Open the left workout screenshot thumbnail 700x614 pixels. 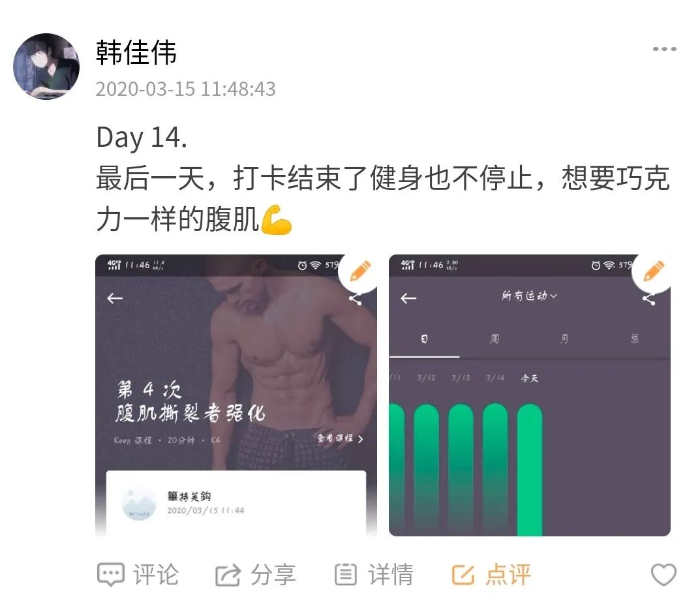pos(236,395)
